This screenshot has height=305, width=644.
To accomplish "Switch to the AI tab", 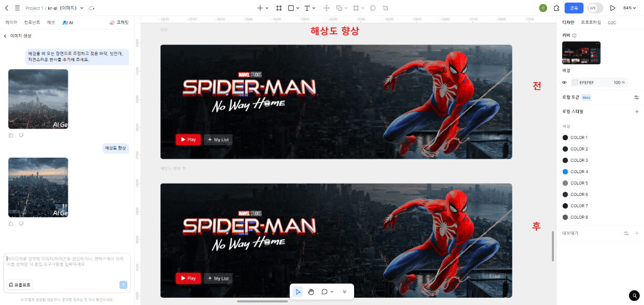I will point(67,23).
